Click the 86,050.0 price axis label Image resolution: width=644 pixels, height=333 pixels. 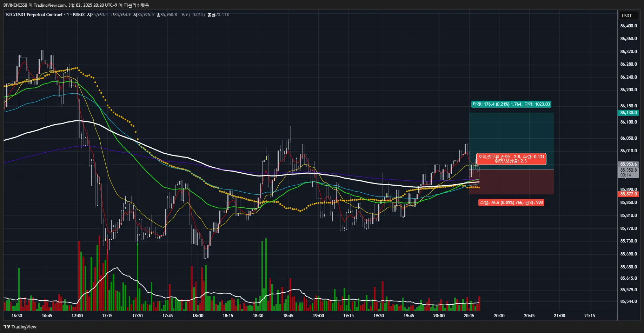click(629, 138)
